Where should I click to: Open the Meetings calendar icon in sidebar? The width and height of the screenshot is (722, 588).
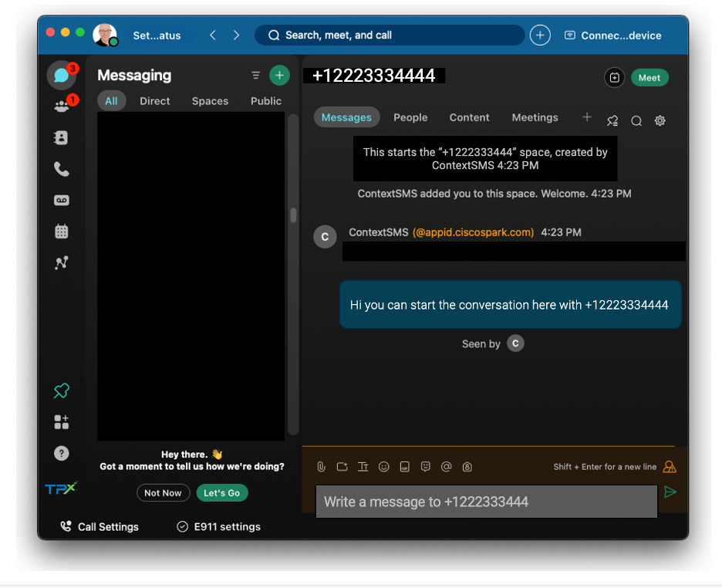click(x=61, y=231)
